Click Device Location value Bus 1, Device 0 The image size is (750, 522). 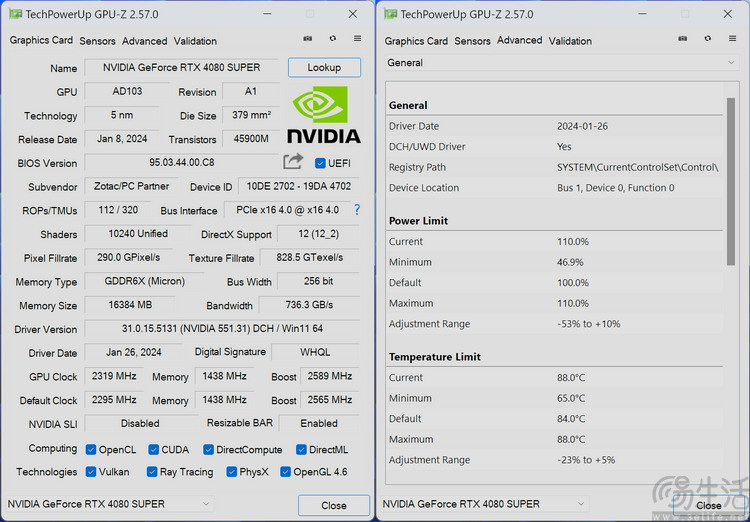click(616, 188)
